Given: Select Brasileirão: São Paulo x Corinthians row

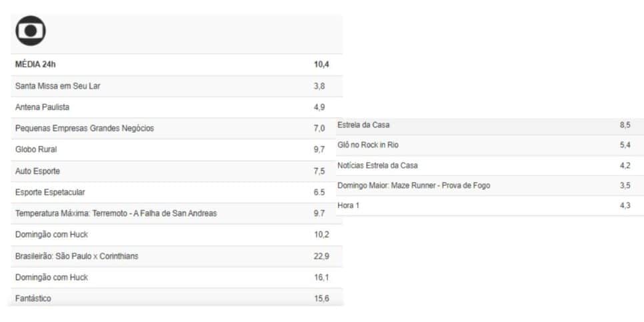Looking at the screenshot, I should click(x=177, y=256).
